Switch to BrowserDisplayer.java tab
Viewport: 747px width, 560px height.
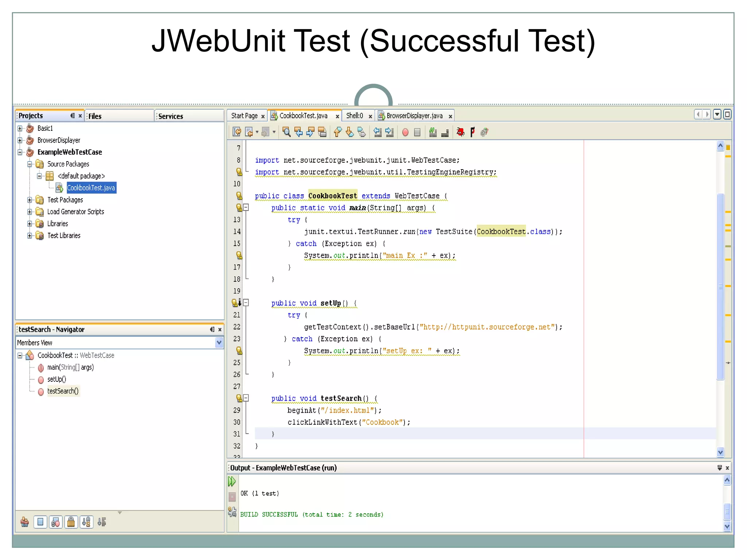(x=414, y=116)
